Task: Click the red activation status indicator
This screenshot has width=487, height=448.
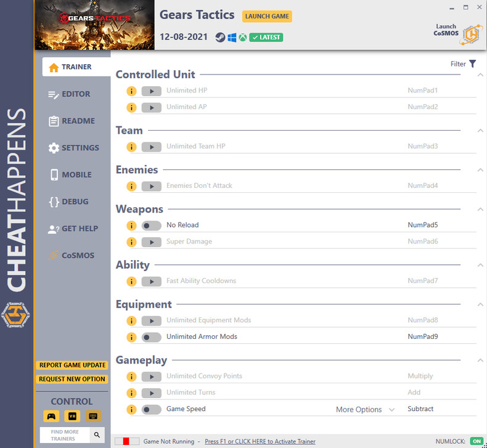Action: [126, 441]
